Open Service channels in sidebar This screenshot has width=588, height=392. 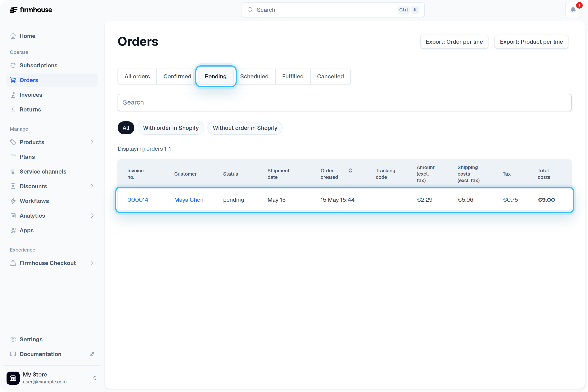[52, 171]
